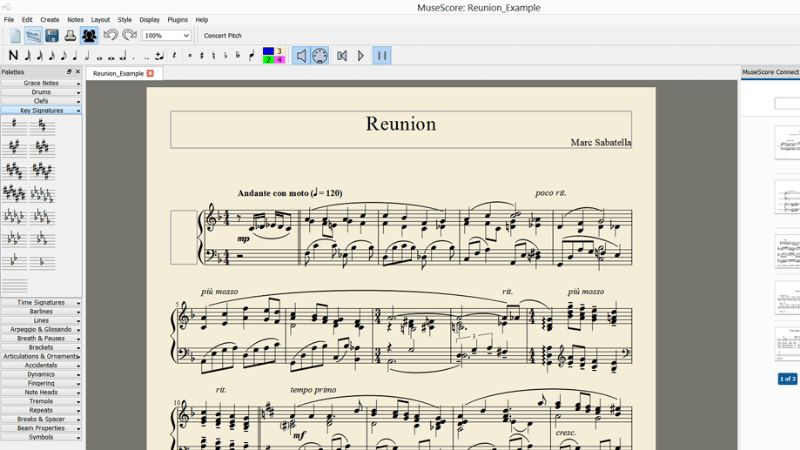The width and height of the screenshot is (800, 450).
Task: Open the Layout menu
Action: pyautogui.click(x=101, y=20)
